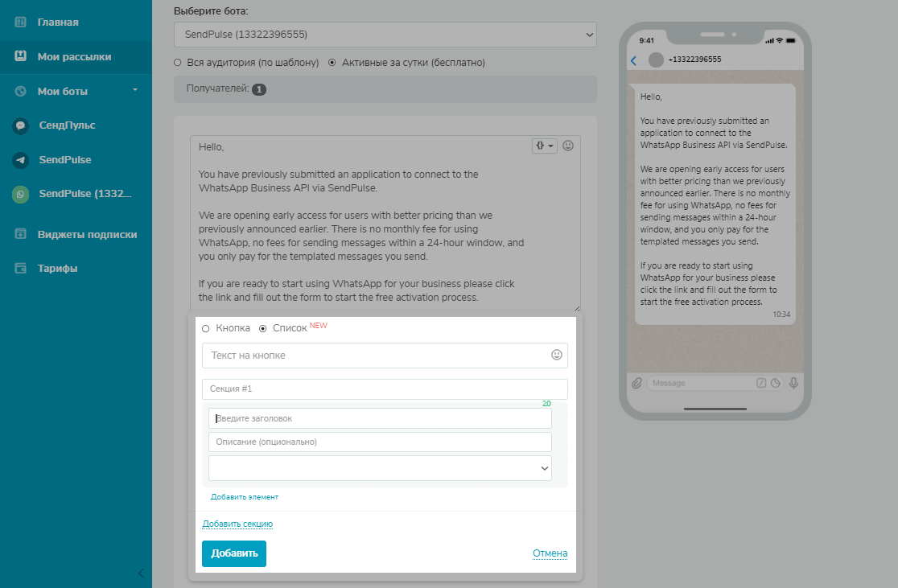Click the blue Добавить button
Image resolution: width=898 pixels, height=588 pixels.
pos(234,553)
